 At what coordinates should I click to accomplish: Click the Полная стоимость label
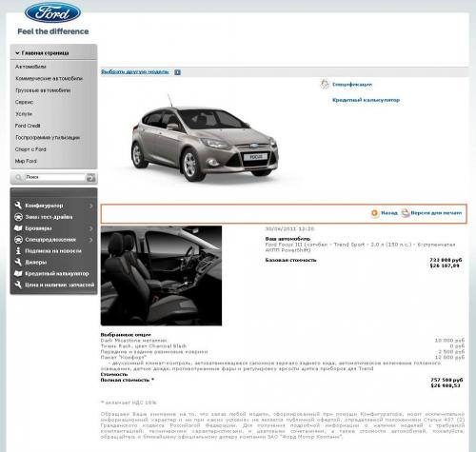127,380
